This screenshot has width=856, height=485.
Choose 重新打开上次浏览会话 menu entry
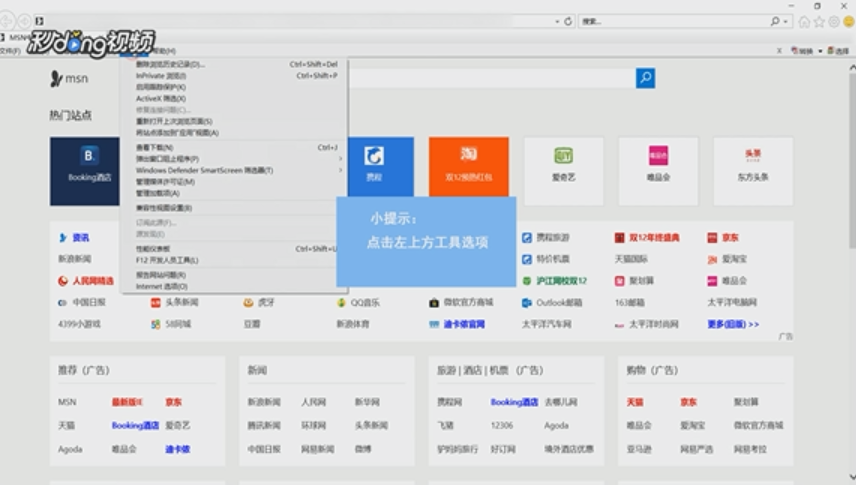[234, 121]
